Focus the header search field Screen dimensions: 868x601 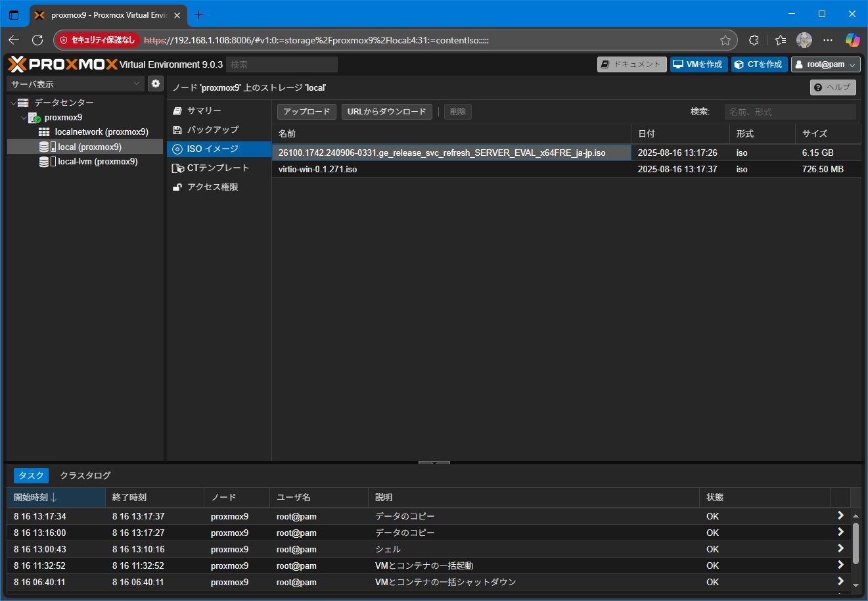point(282,64)
